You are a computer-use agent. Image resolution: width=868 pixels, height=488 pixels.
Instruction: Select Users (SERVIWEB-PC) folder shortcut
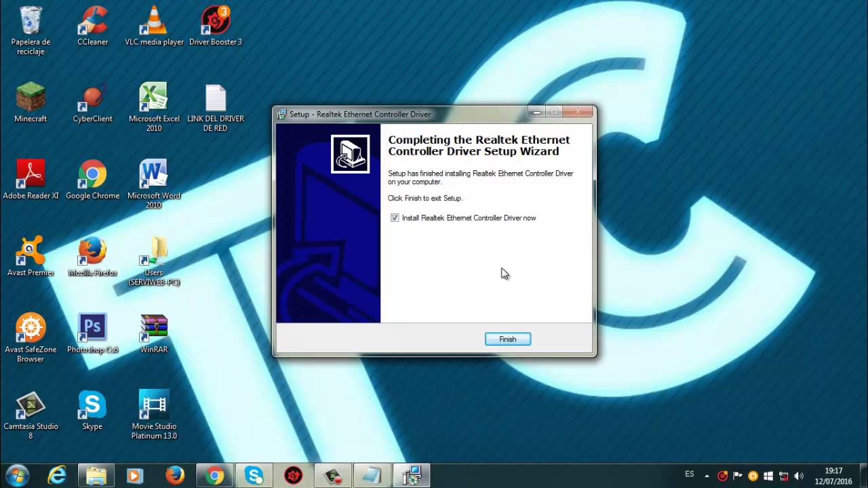click(x=154, y=262)
